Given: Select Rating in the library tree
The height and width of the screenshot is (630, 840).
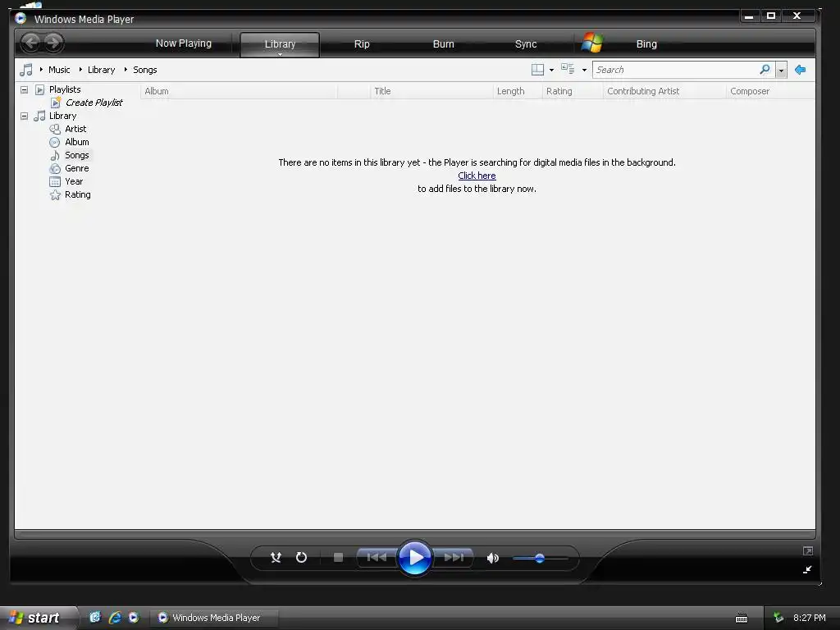Looking at the screenshot, I should pos(78,194).
